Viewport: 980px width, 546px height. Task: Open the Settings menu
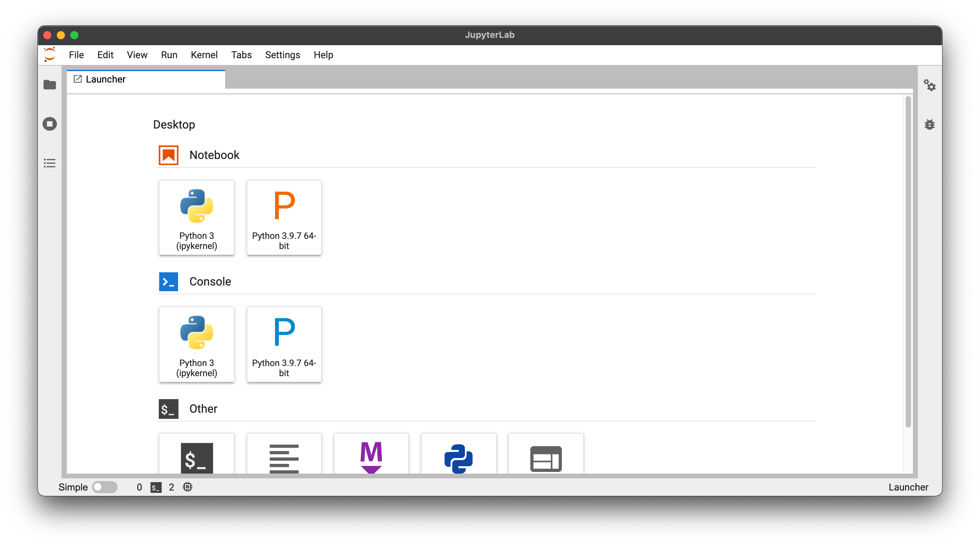coord(282,55)
